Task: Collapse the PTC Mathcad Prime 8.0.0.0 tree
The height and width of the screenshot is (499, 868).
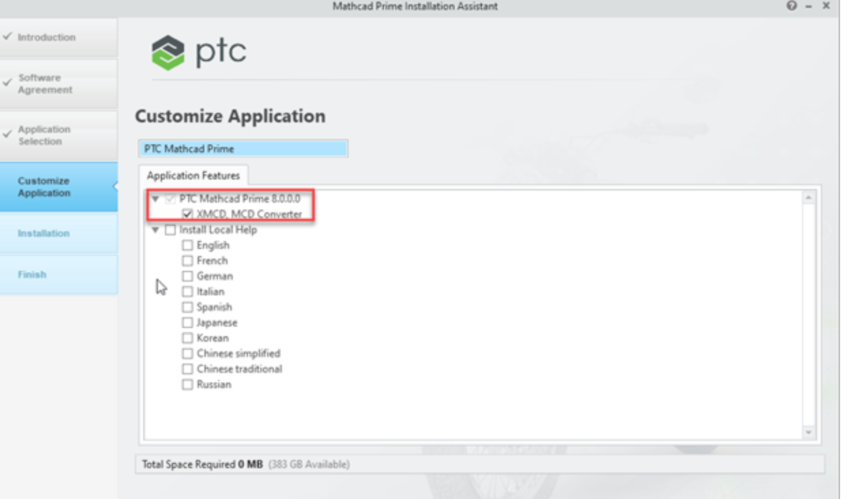Action: coord(156,198)
